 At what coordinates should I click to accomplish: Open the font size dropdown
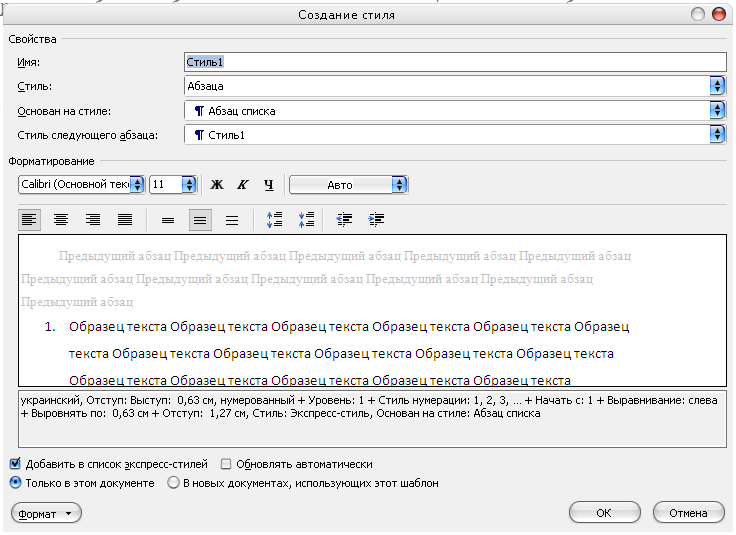[189, 184]
